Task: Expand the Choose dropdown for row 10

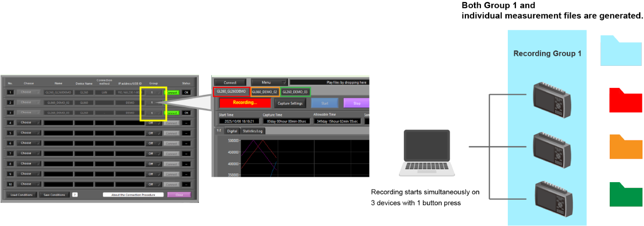Action: click(28, 184)
